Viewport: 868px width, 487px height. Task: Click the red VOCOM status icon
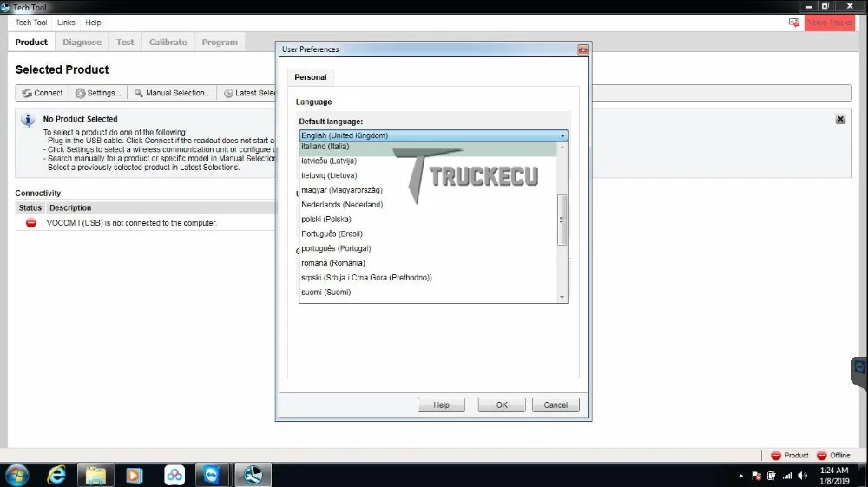(31, 223)
